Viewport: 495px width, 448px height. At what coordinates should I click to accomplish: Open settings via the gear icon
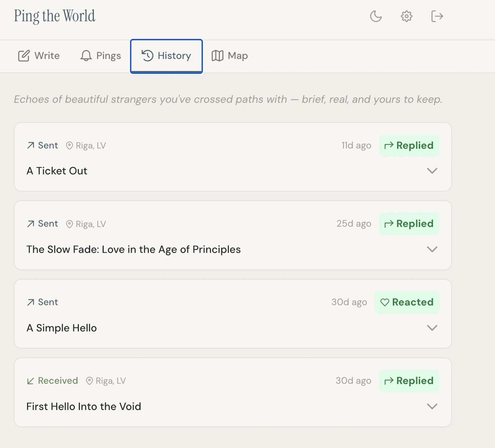[x=407, y=16]
